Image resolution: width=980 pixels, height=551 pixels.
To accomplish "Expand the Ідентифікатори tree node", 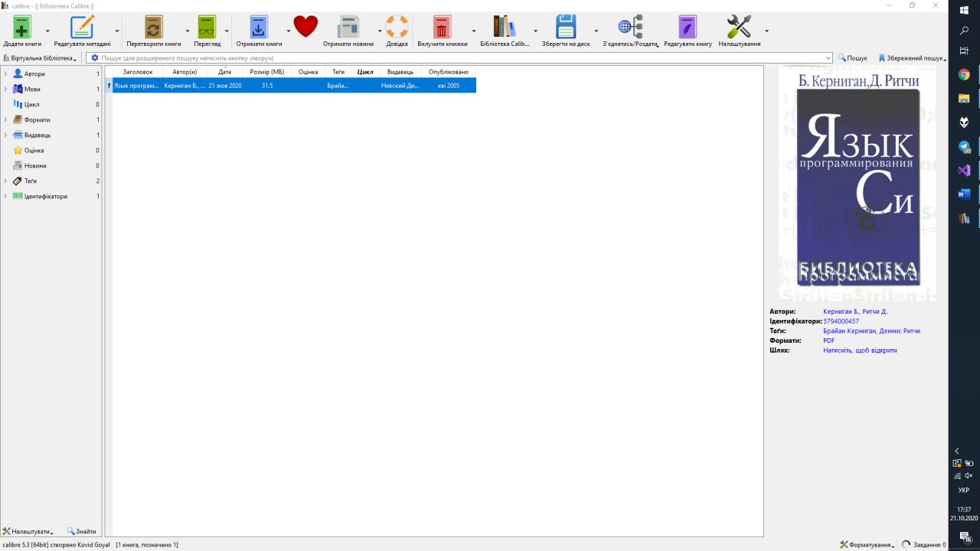I will pyautogui.click(x=5, y=196).
